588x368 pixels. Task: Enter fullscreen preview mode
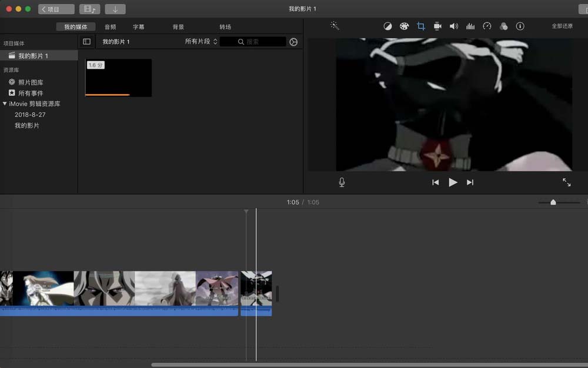coord(566,182)
